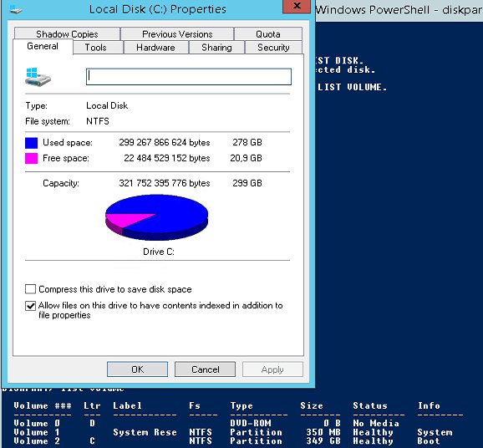This screenshot has height=448, width=483.
Task: Click the Windows PowerShell window title bar
Action: click(x=399, y=10)
